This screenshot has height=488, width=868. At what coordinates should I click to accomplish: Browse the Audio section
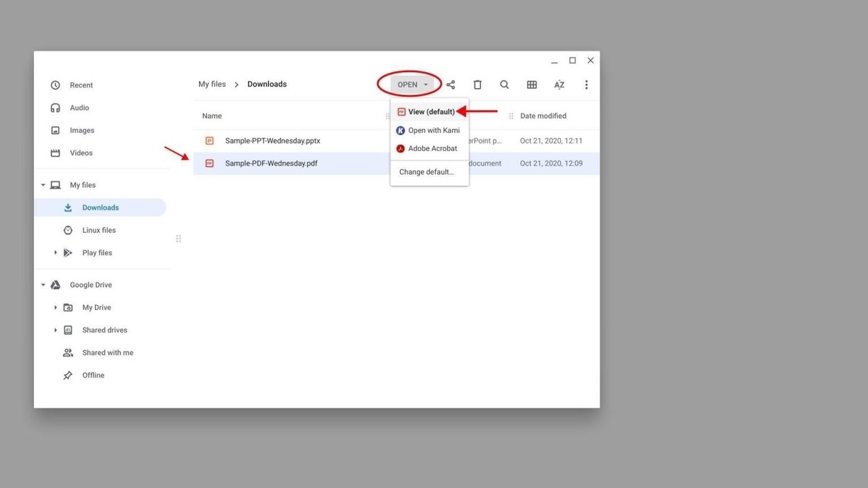coord(78,107)
